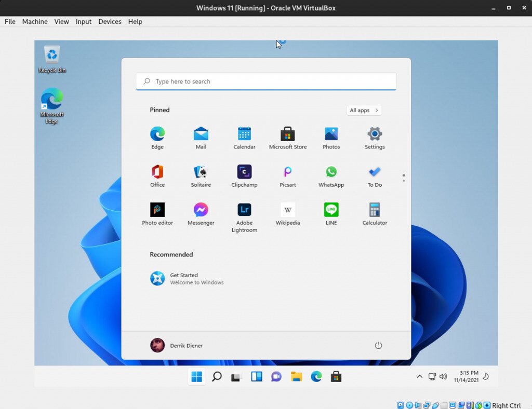The width and height of the screenshot is (532, 409).
Task: Open the Devices menu
Action: (x=110, y=22)
